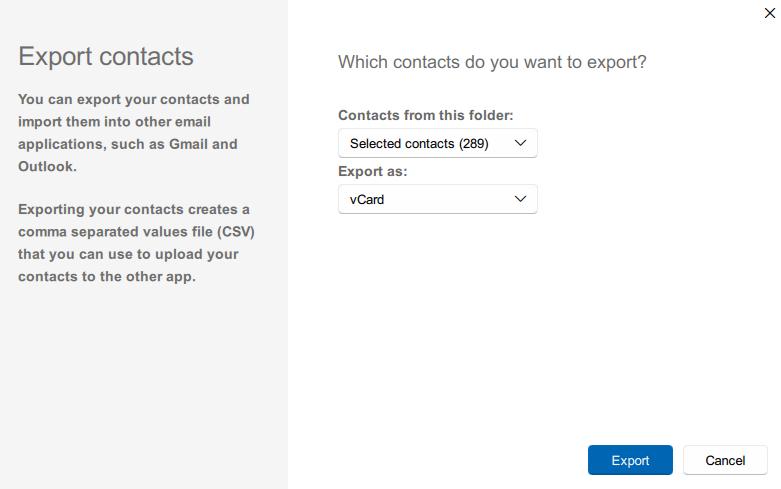Click the 'vCard' text in the combo box
Image resolution: width=781 pixels, height=489 pixels.
tap(367, 199)
